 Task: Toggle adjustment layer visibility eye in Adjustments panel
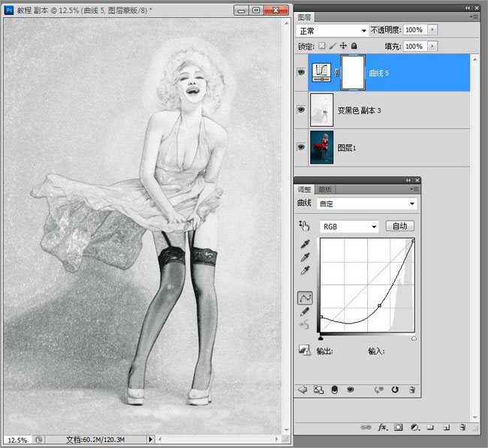pos(351,389)
